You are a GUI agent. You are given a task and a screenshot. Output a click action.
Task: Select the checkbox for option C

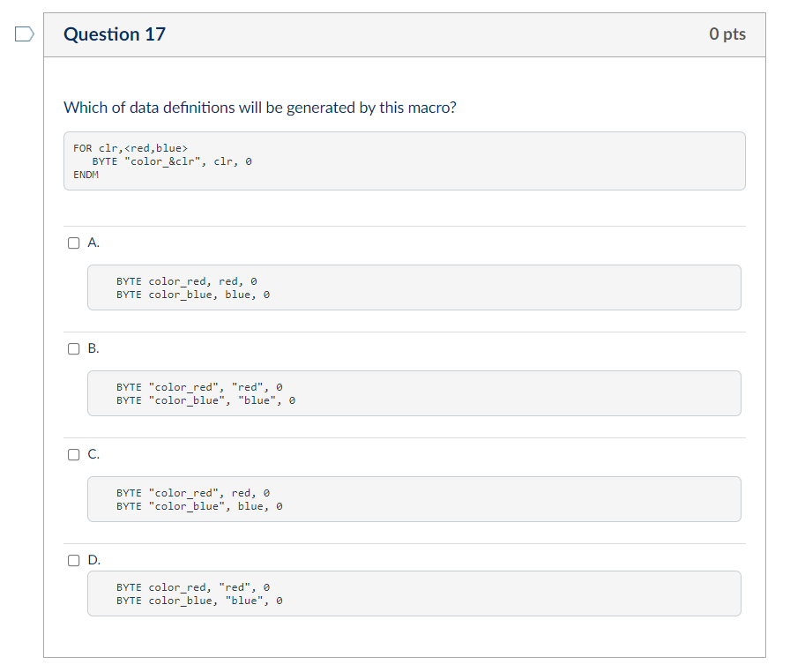point(74,454)
